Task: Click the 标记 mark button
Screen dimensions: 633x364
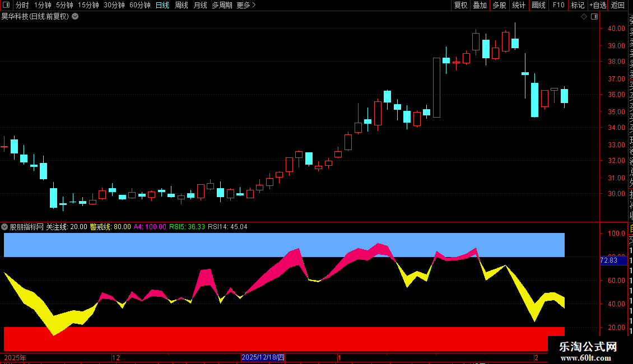Action: pos(578,5)
